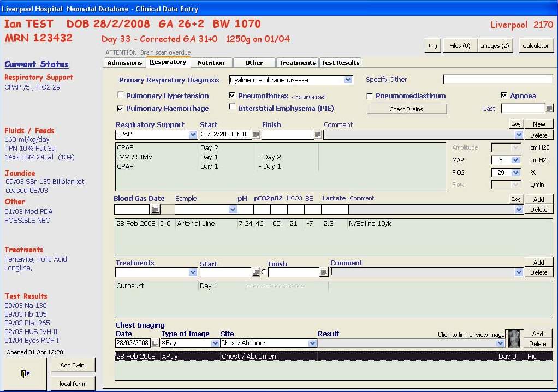Expand the Type of Image dropdown
558x392 pixels.
(215, 343)
